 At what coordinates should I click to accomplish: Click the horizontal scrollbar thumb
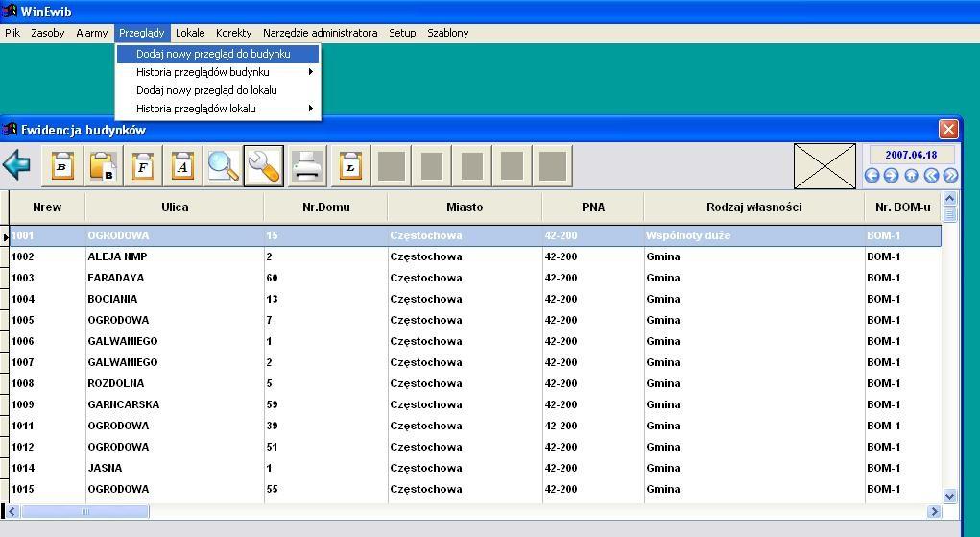pos(85,511)
